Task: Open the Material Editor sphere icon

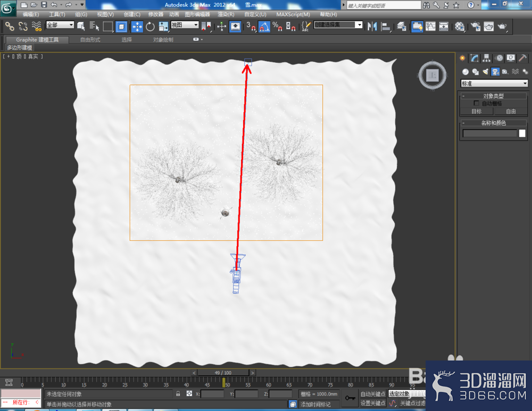Action: point(460,26)
